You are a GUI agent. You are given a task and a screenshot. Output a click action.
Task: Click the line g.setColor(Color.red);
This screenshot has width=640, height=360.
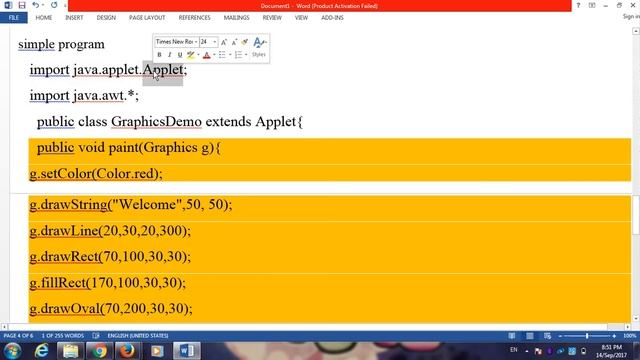click(96, 174)
